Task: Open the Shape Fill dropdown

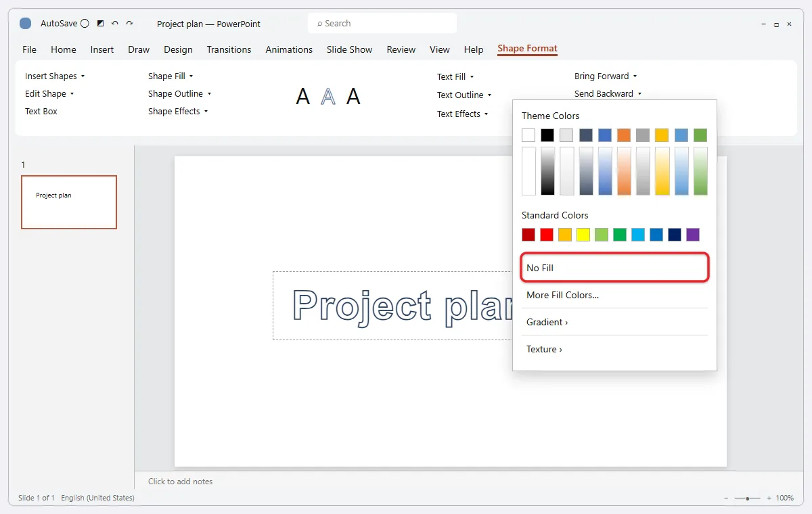Action: (171, 76)
